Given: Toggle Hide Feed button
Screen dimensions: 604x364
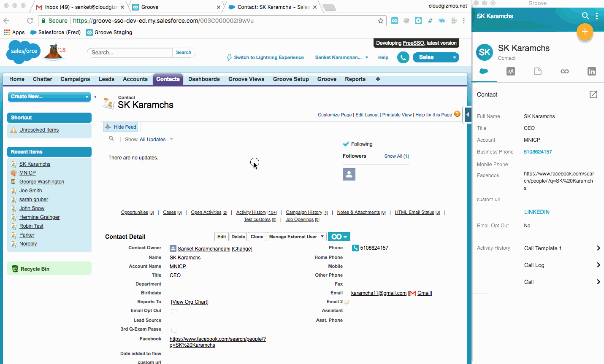Looking at the screenshot, I should (121, 127).
